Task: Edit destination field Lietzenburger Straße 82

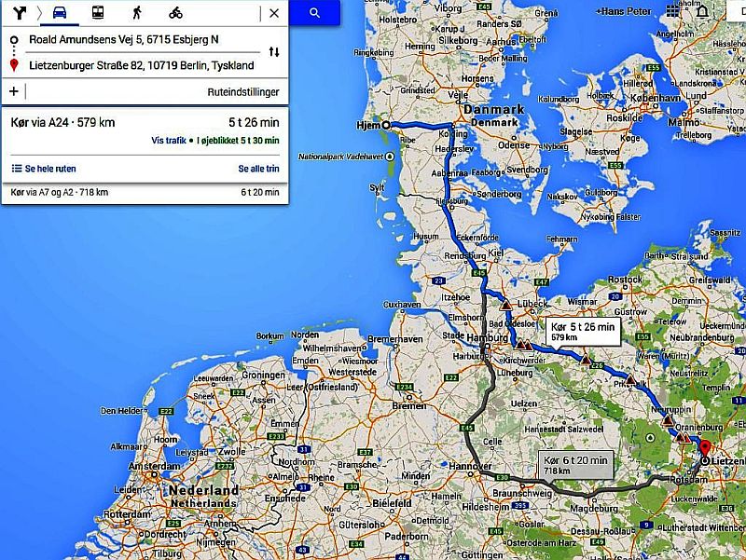Action: coord(142,65)
